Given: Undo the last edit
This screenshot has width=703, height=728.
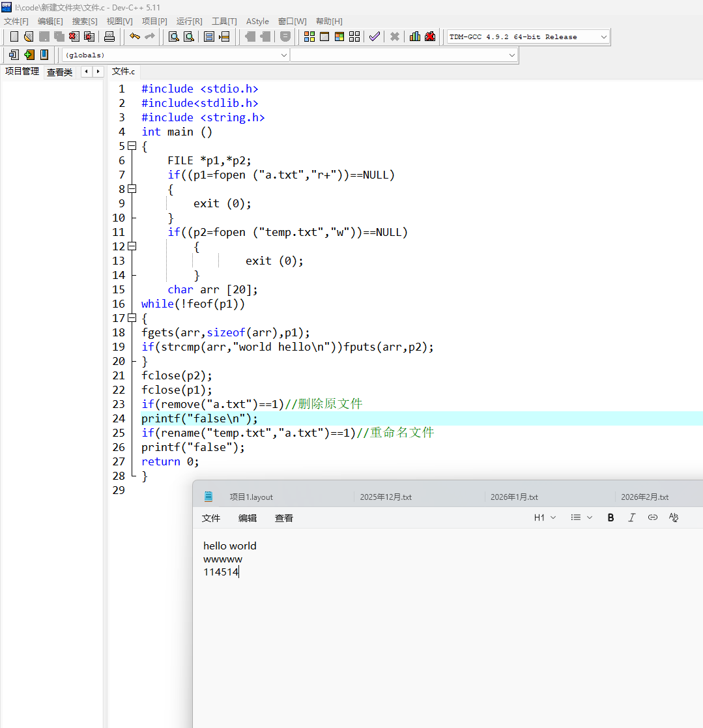Looking at the screenshot, I should click(x=135, y=36).
